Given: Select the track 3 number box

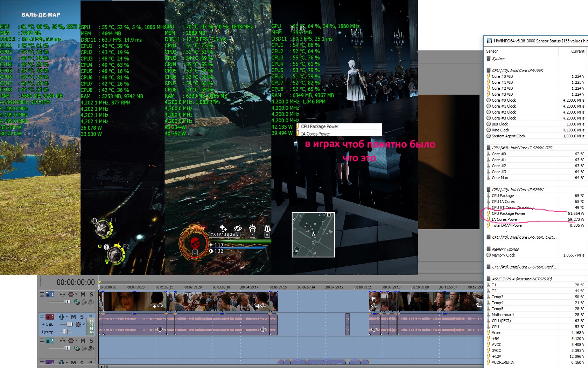Looking at the screenshot, I should click(x=50, y=341).
